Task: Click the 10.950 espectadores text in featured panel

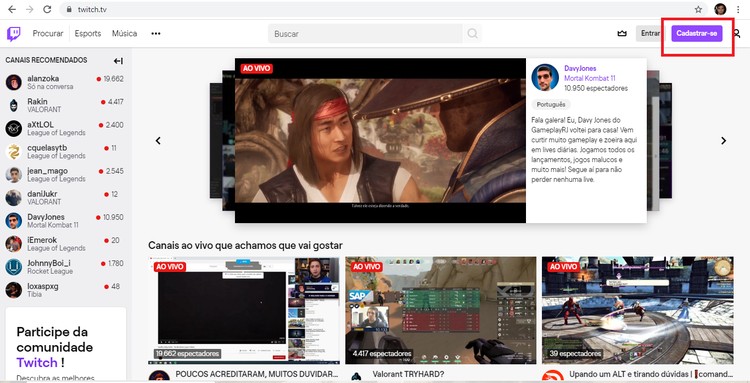Action: 596,88
